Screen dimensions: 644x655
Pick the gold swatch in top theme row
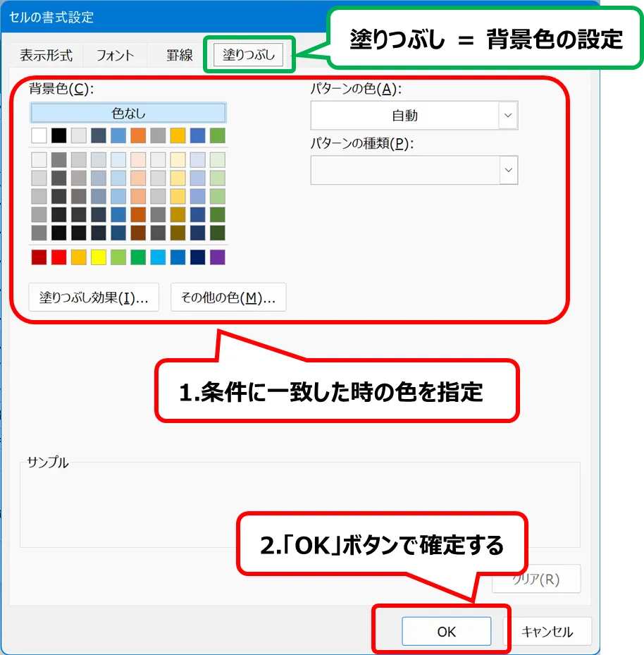pyautogui.click(x=178, y=135)
